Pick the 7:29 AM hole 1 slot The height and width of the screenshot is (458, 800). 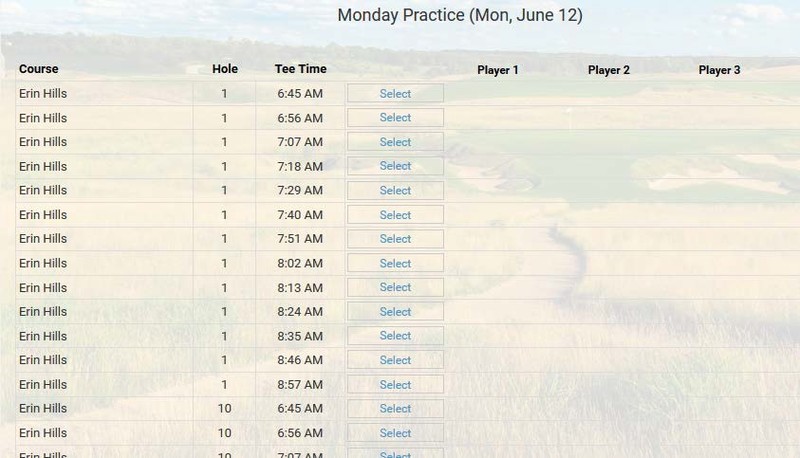pyautogui.click(x=395, y=191)
